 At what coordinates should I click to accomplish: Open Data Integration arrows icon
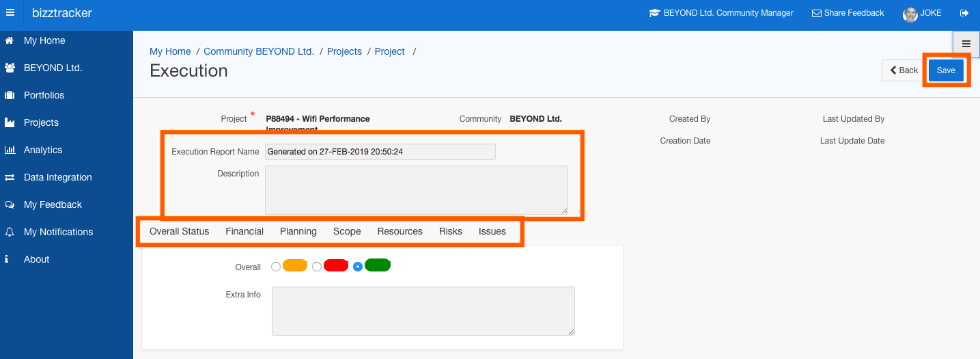pyautogui.click(x=10, y=177)
